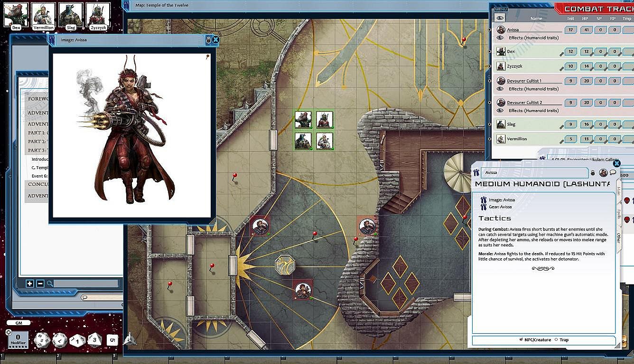
Task: Collapse all entries with the minus button
Action: pos(40,283)
